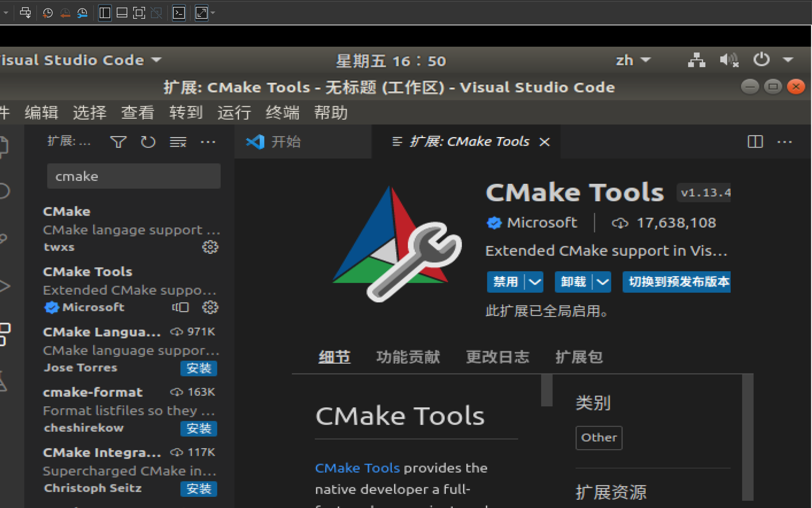Click the 卸载 button
This screenshot has width=812, height=508.
pyautogui.click(x=573, y=281)
